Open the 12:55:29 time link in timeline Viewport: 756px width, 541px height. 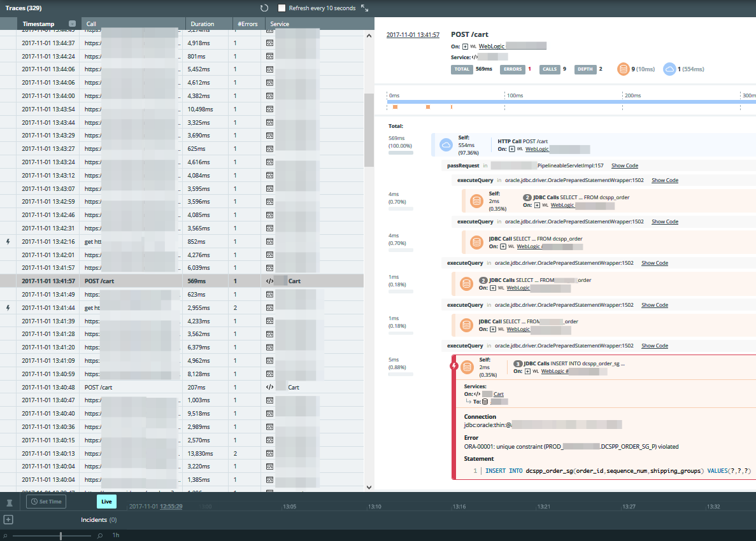coord(171,507)
